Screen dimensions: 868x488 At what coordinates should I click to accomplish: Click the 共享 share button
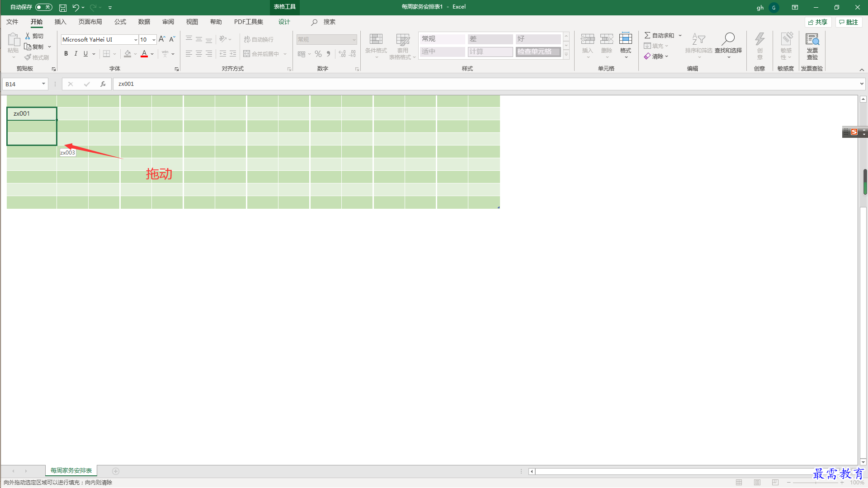tap(818, 22)
